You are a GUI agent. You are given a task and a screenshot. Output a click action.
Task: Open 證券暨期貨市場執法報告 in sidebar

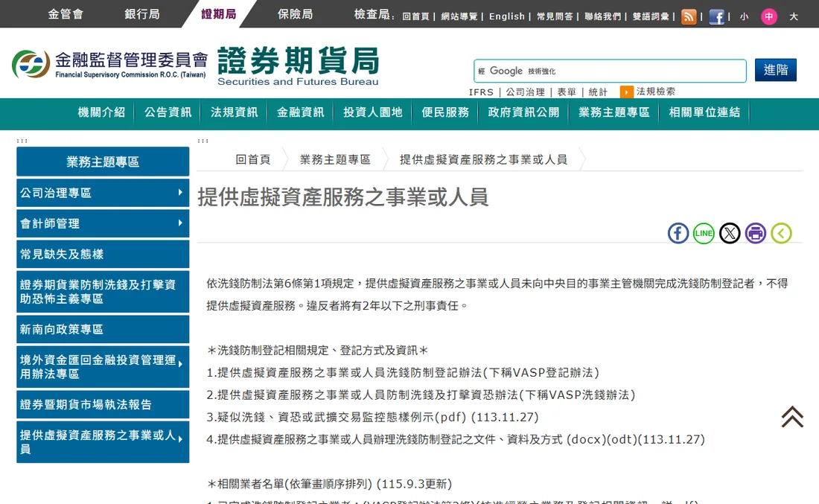pos(103,404)
